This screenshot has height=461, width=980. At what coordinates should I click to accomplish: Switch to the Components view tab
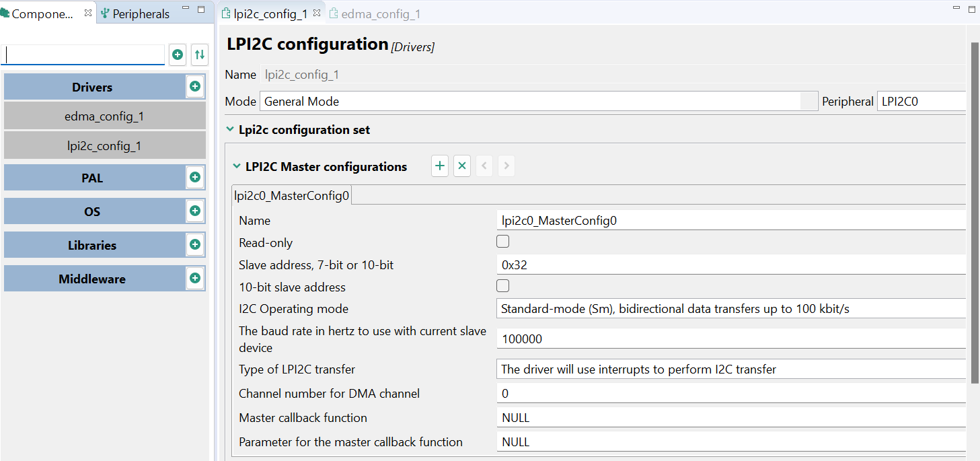click(42, 13)
